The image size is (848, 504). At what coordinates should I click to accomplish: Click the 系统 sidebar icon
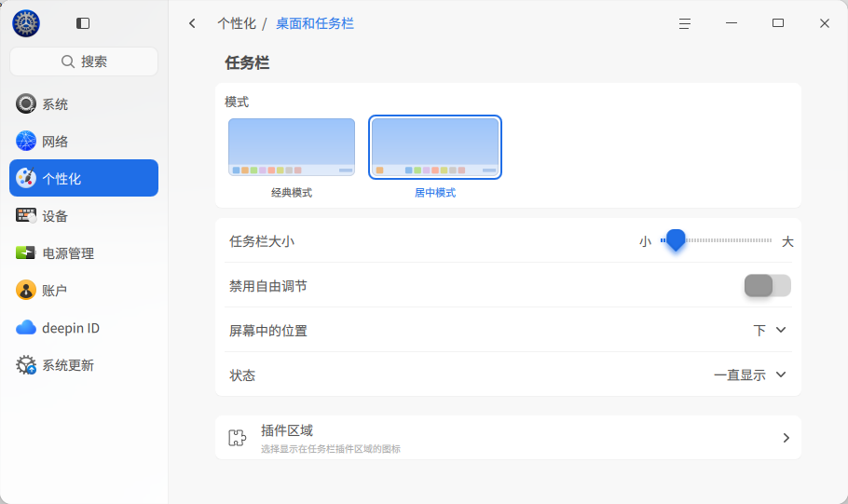[26, 103]
